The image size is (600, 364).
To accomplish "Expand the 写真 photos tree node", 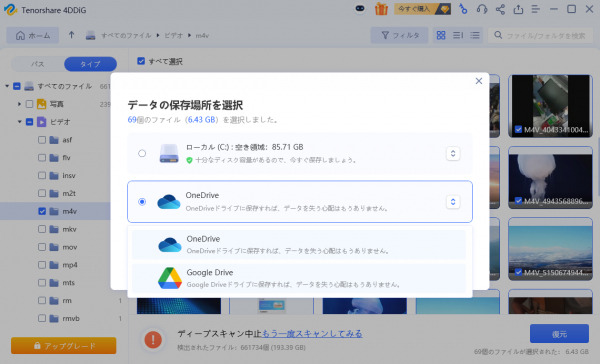I will click(19, 104).
